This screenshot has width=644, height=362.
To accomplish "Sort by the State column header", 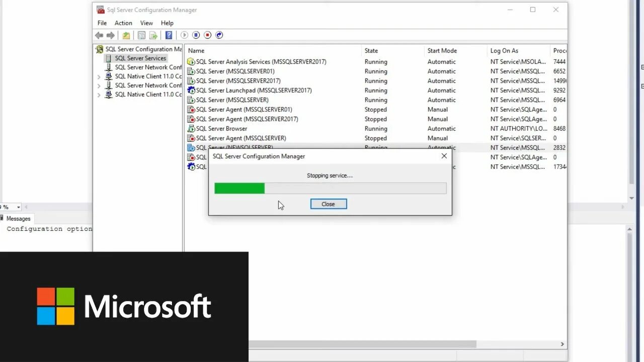I will click(x=393, y=51).
